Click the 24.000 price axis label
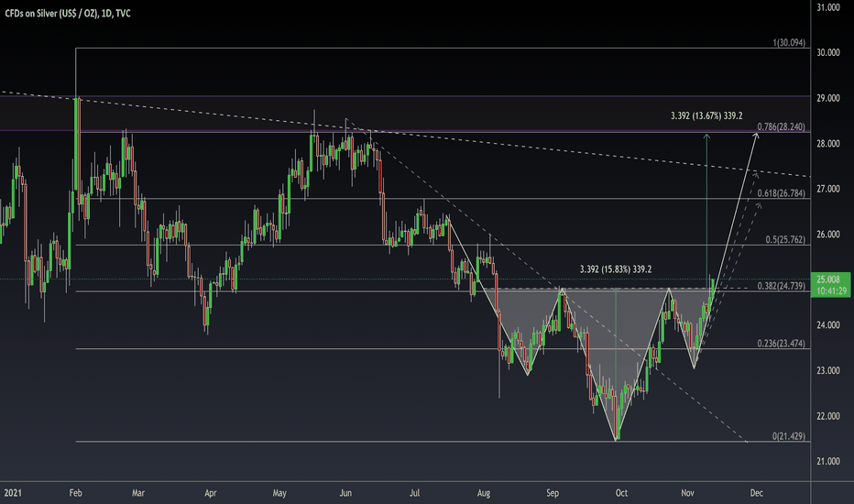The height and width of the screenshot is (504, 854). pos(827,325)
